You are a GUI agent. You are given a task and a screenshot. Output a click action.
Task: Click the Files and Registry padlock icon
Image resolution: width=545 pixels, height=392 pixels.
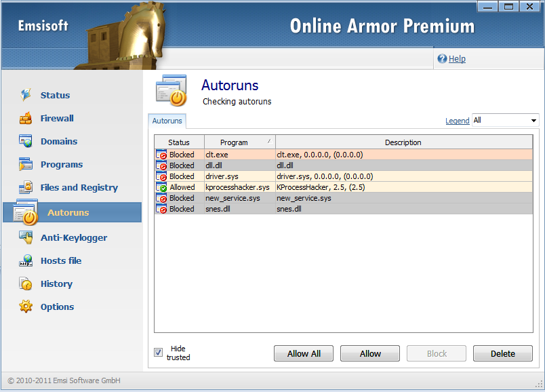pyautogui.click(x=26, y=187)
